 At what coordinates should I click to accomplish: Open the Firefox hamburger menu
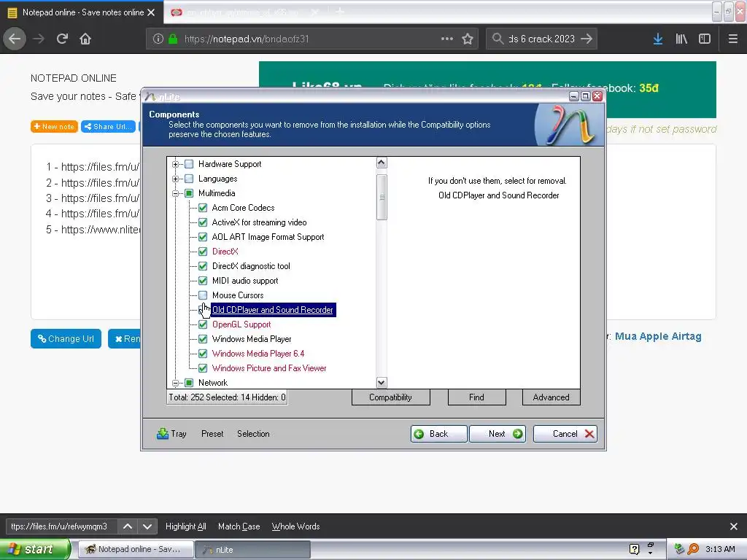point(732,39)
